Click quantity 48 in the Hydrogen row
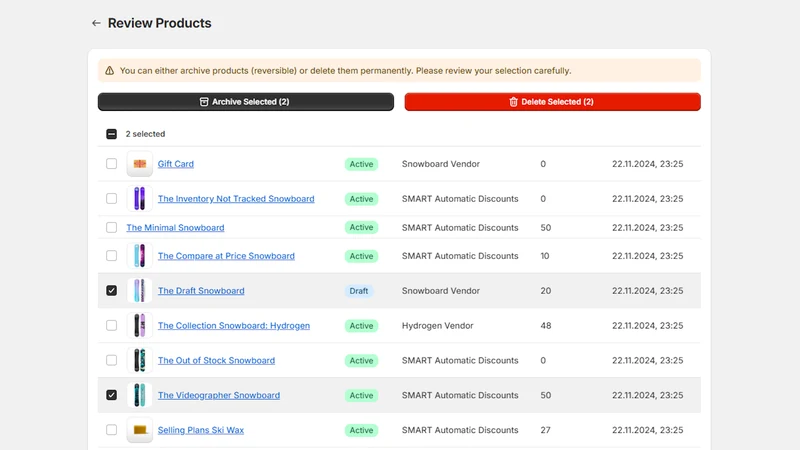The image size is (800, 450). tap(546, 326)
